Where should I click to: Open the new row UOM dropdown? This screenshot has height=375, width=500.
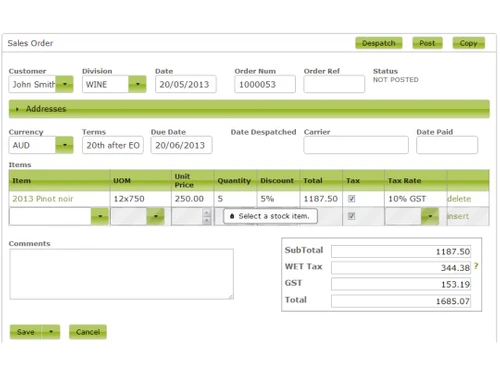(155, 216)
